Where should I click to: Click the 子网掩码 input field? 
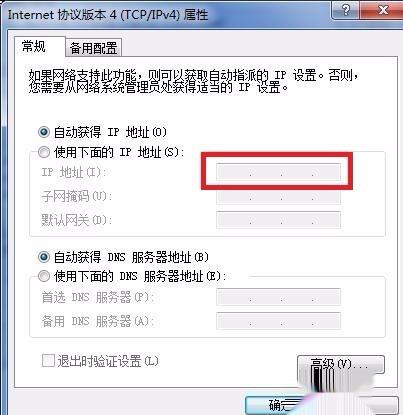pos(278,196)
